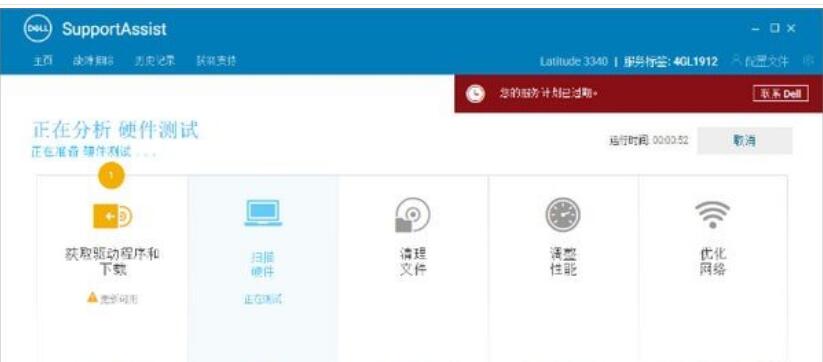The height and width of the screenshot is (362, 823).
Task: Click the 联系 Dell button
Action: (781, 94)
